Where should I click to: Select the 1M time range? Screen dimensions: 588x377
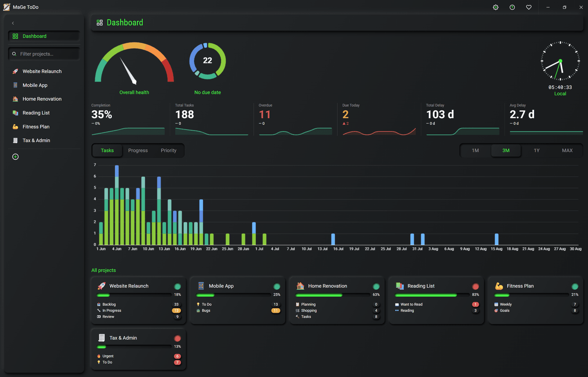point(475,151)
